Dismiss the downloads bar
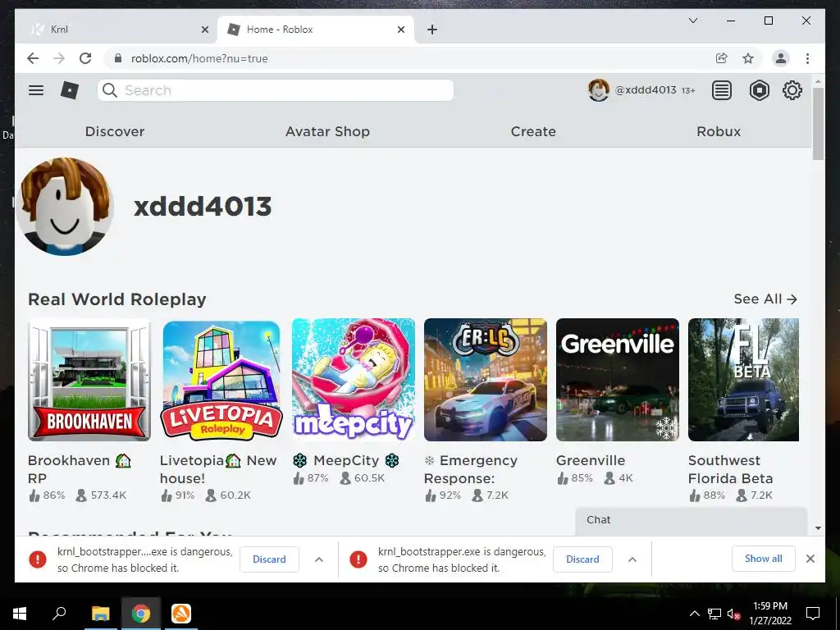 tap(810, 559)
